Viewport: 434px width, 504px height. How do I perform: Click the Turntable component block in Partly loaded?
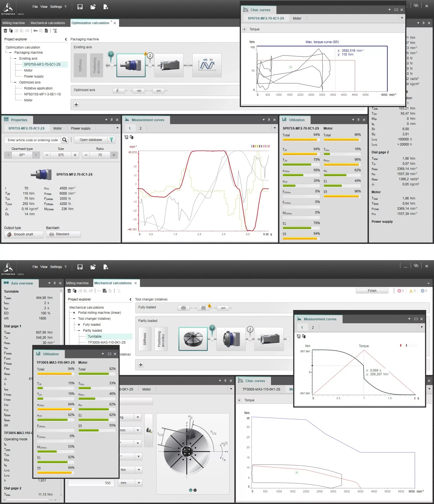pos(193,339)
